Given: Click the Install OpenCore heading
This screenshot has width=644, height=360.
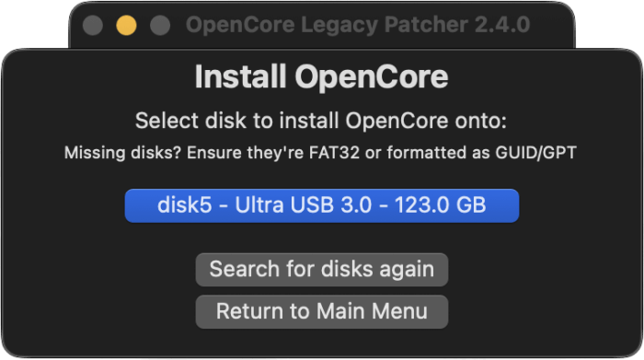Looking at the screenshot, I should (321, 76).
